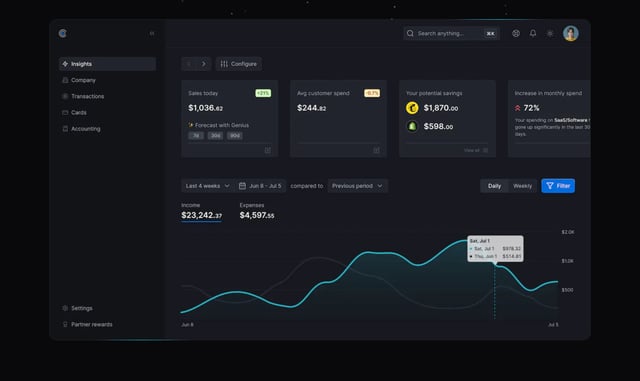Image resolution: width=640 pixels, height=381 pixels.
Task: Click the app logo in the sidebar
Action: (62, 33)
